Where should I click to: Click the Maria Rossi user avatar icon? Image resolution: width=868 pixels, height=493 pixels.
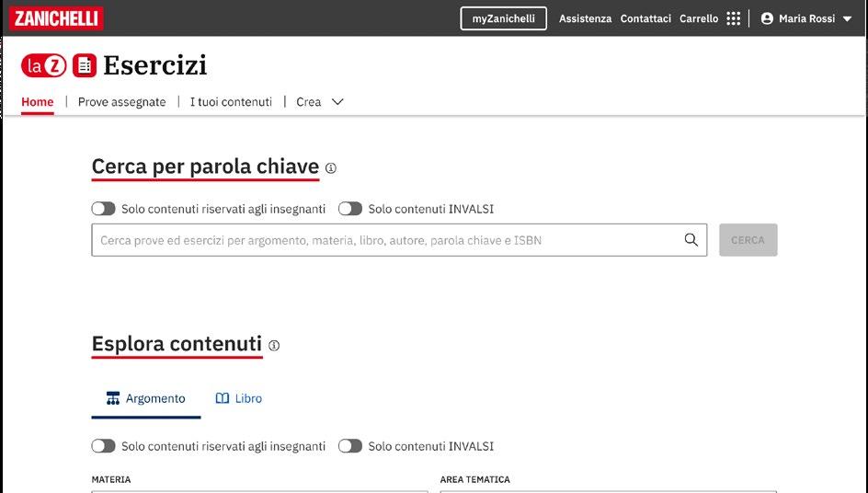(x=767, y=18)
